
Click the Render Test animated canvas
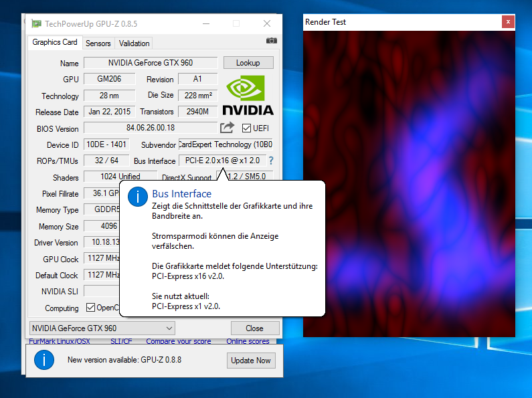[x=409, y=184]
